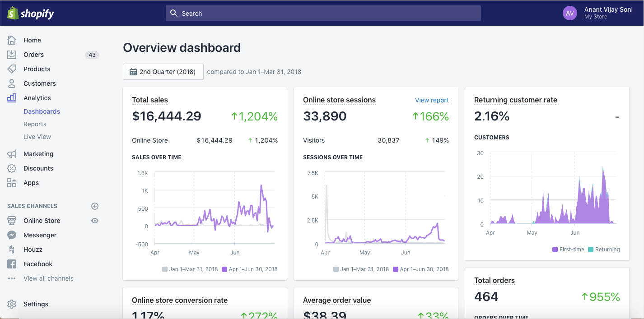
Task: Open the AV profile avatar
Action: point(570,13)
